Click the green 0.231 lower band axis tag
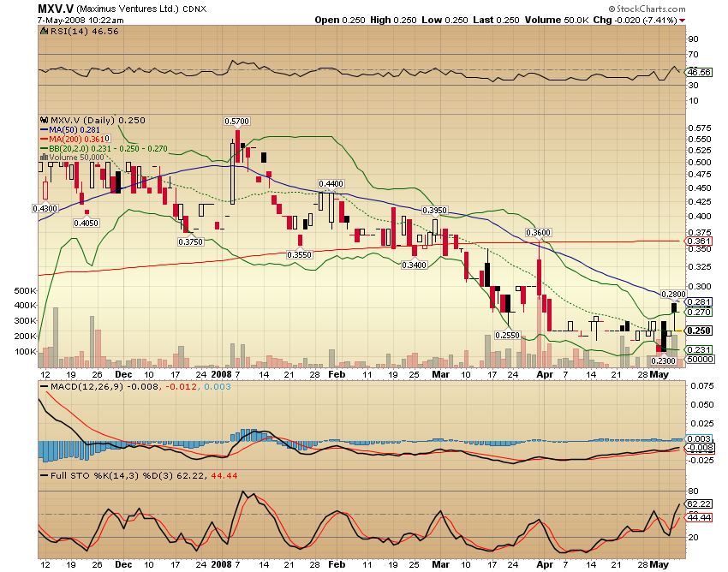The height and width of the screenshot is (572, 728). coord(699,349)
